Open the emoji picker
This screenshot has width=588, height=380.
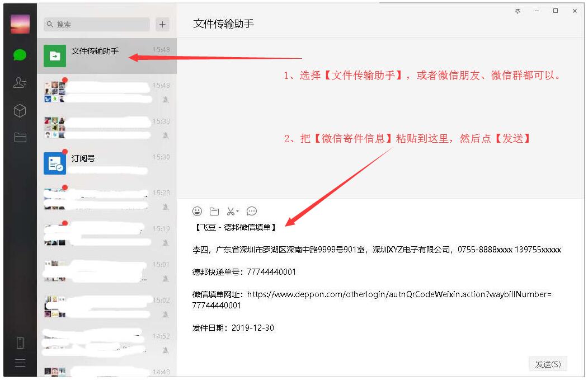coord(197,211)
